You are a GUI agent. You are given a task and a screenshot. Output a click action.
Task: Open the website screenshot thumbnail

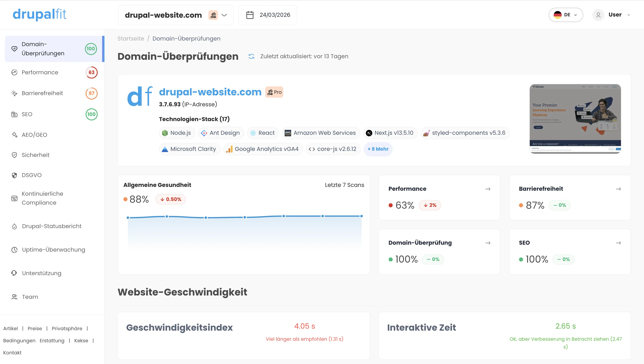pyautogui.click(x=575, y=119)
